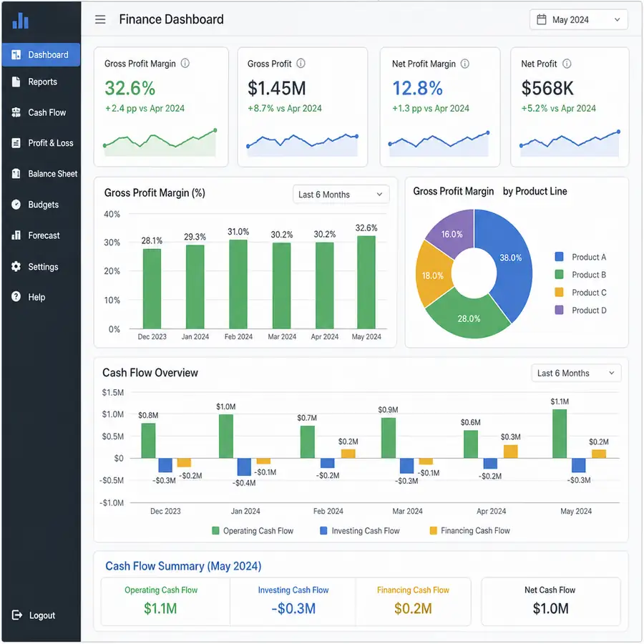644x644 pixels.
Task: Click the Dec 2023 28.1% margin bar
Action: [x=152, y=289]
